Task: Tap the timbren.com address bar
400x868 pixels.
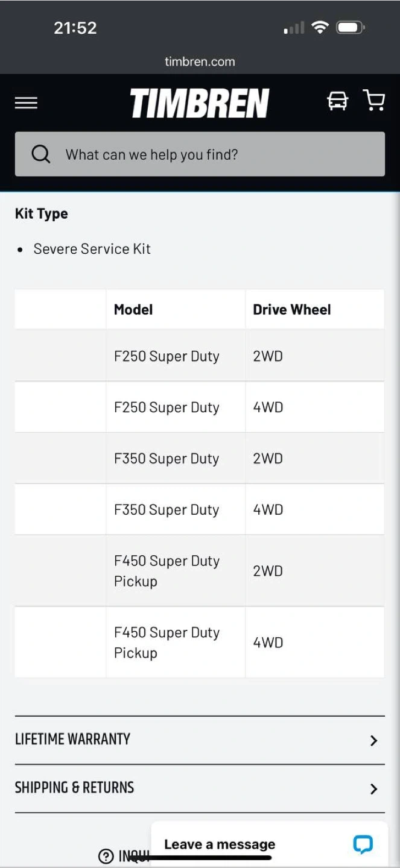Action: tap(200, 61)
